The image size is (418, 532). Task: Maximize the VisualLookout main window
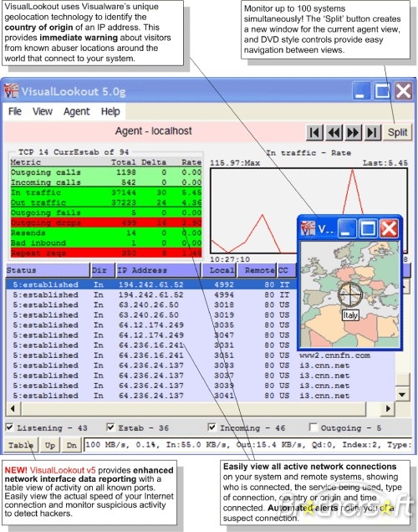382,90
